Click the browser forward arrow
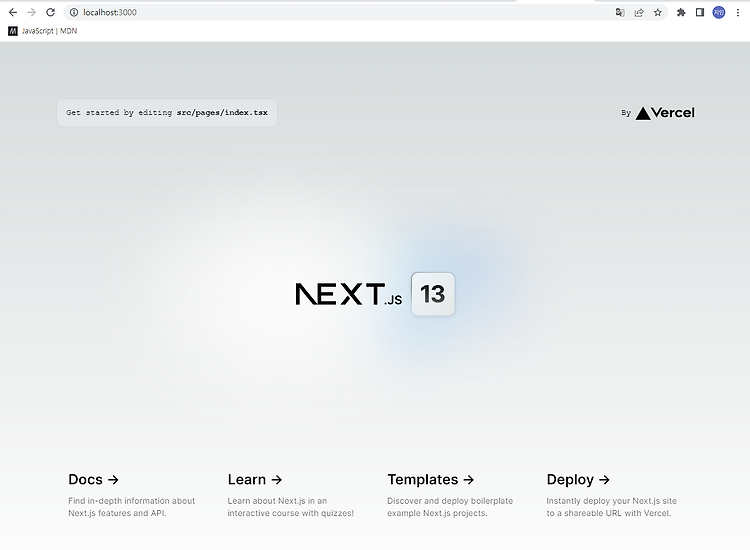750x550 pixels. pos(32,12)
